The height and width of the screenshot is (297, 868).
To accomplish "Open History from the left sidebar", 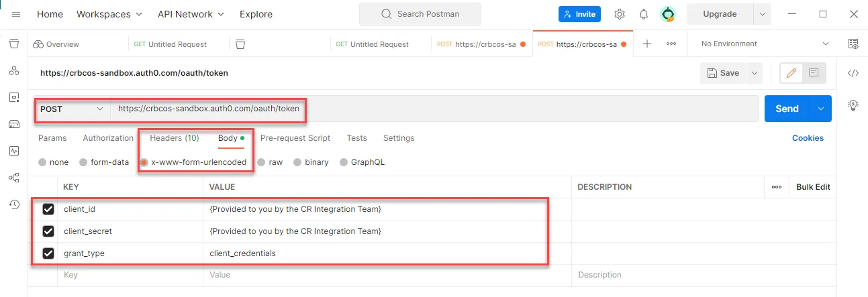I will 13,204.
